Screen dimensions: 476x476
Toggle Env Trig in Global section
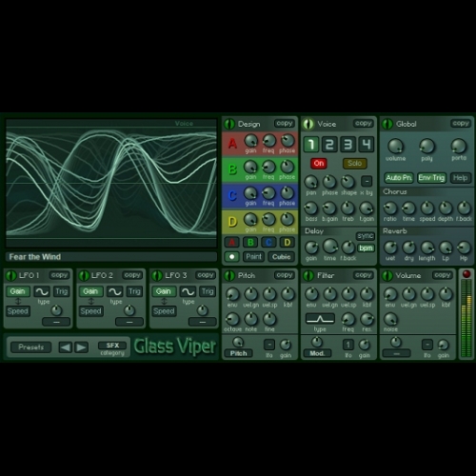point(431,178)
